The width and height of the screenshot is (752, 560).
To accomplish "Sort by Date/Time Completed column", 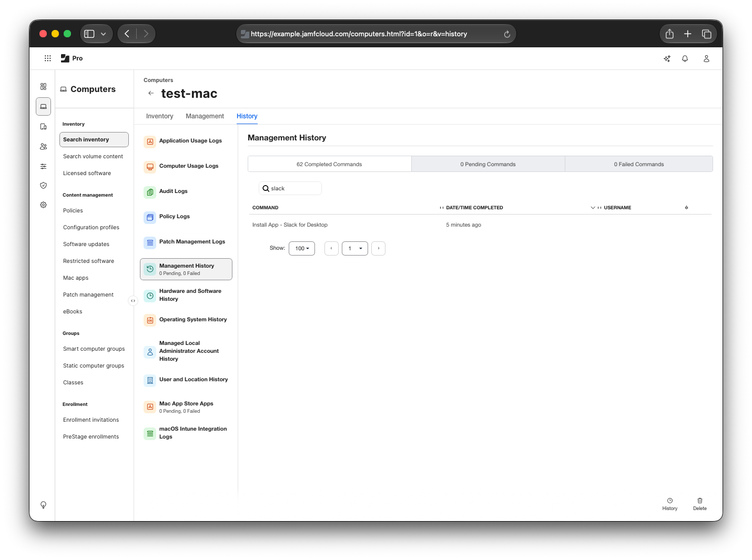I will (x=474, y=208).
